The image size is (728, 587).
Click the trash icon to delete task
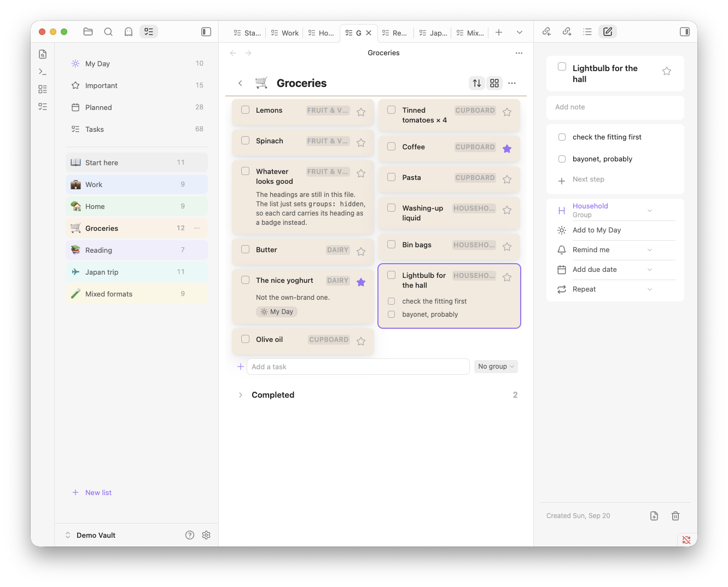(675, 516)
